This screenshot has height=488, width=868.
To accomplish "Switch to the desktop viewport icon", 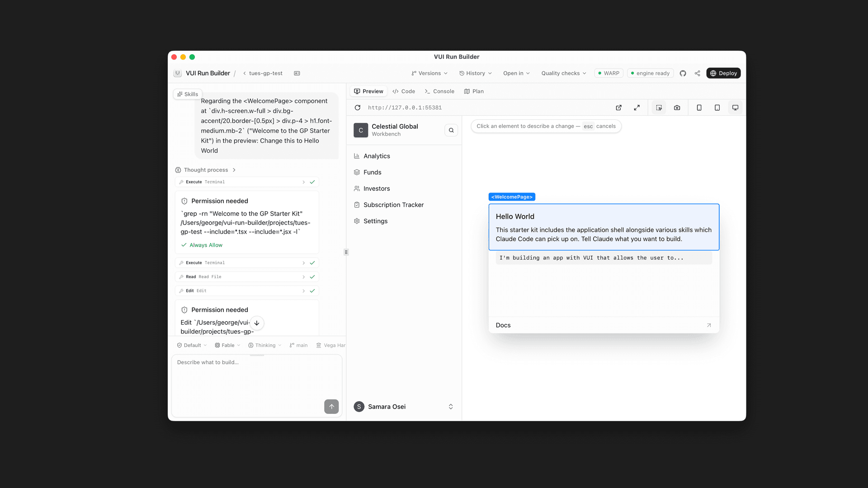I will (x=735, y=108).
